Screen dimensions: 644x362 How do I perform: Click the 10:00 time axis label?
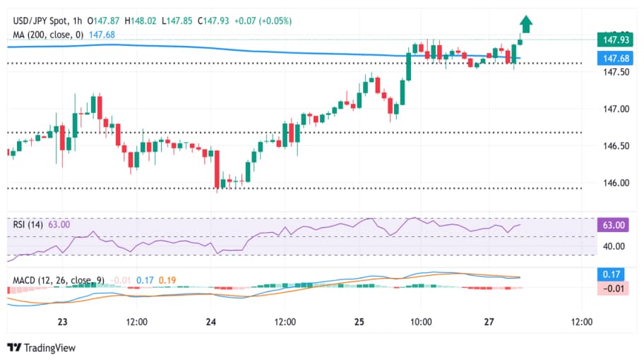[x=421, y=322]
